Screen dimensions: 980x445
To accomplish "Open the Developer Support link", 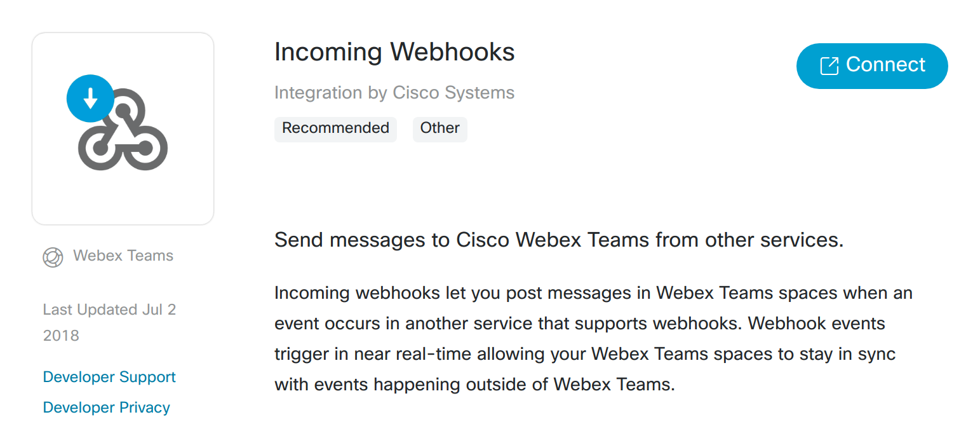I will click(x=109, y=377).
